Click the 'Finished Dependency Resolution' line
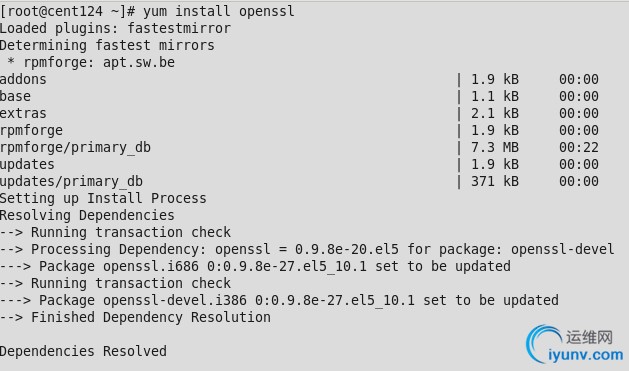 [135, 317]
